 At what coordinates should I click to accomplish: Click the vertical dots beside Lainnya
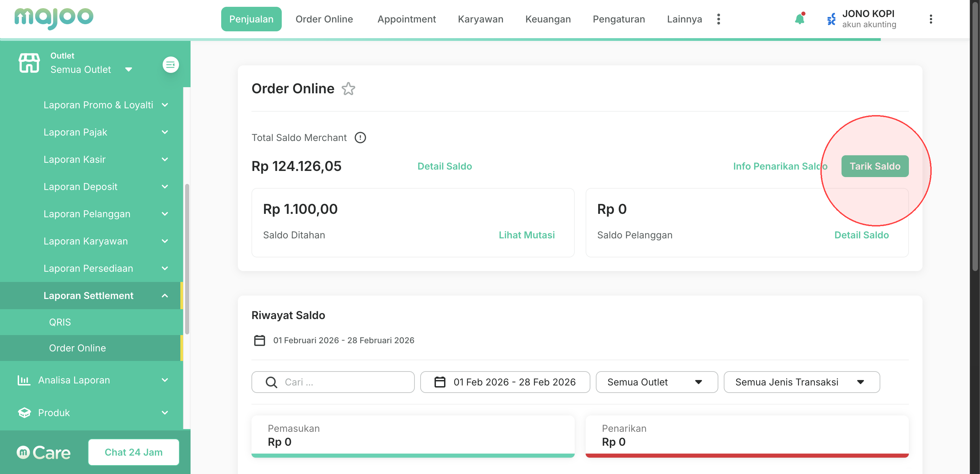click(718, 19)
